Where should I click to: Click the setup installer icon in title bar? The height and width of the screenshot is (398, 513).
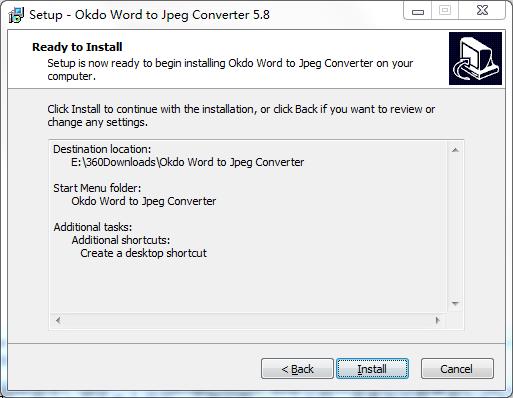click(16, 15)
